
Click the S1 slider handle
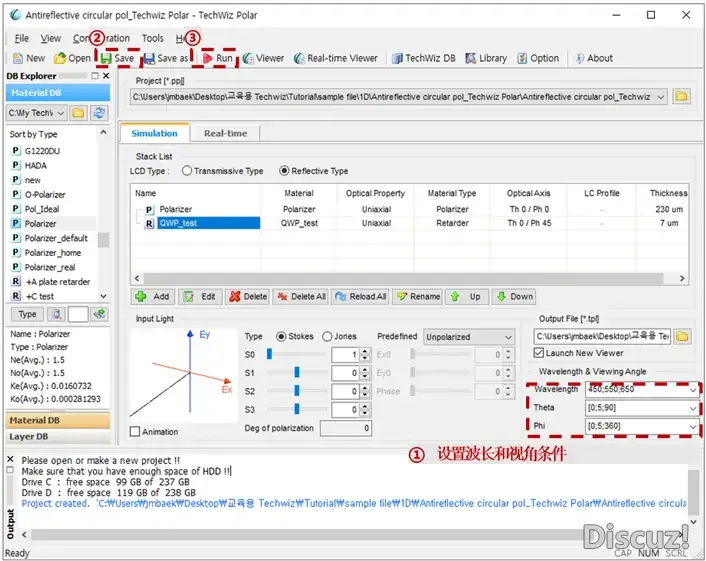point(297,372)
